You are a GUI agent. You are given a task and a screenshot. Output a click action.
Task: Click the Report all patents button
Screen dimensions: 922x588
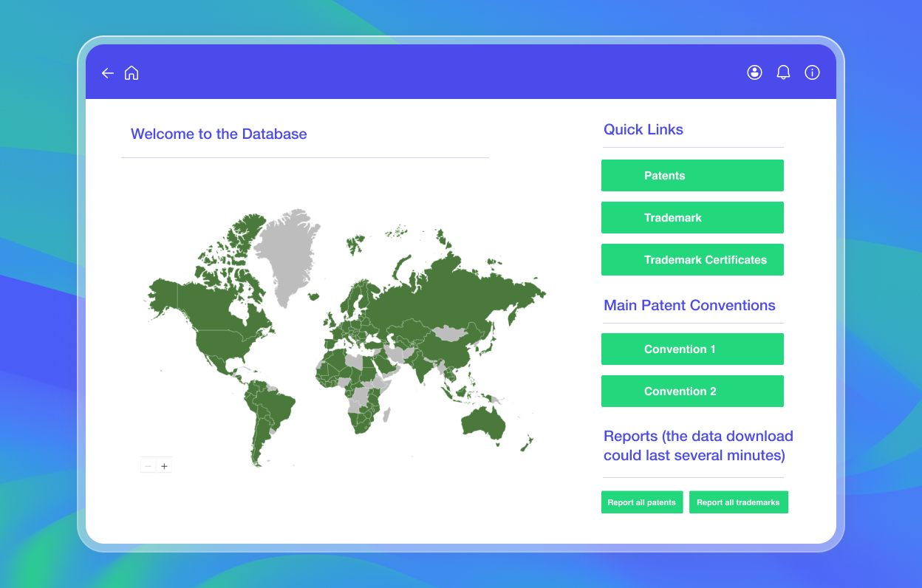click(642, 502)
